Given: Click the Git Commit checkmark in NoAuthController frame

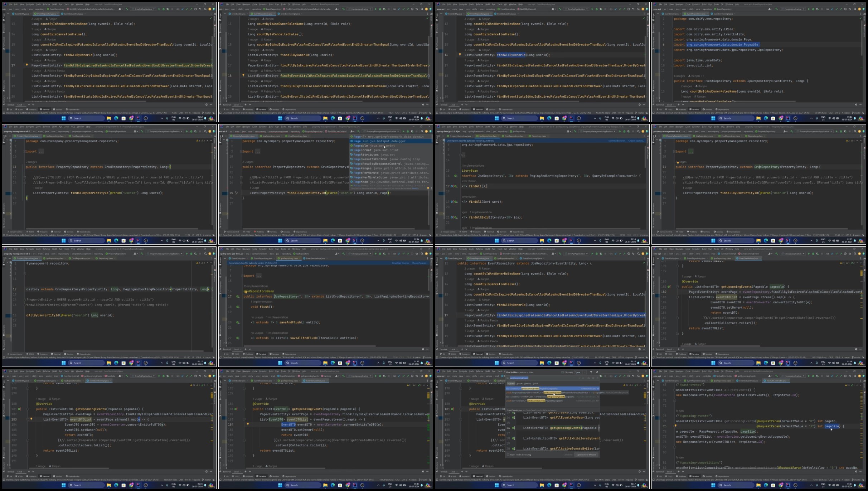Looking at the screenshot, I should [x=837, y=376].
